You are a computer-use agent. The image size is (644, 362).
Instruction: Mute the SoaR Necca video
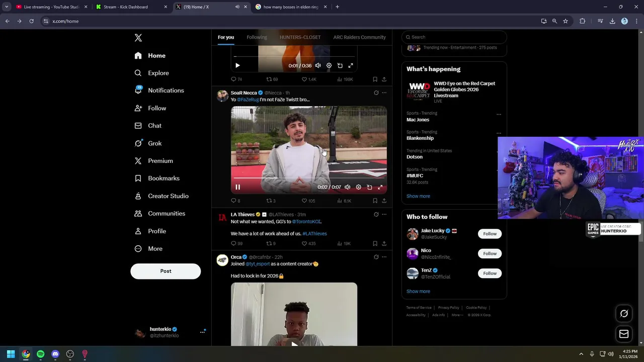pyautogui.click(x=347, y=187)
